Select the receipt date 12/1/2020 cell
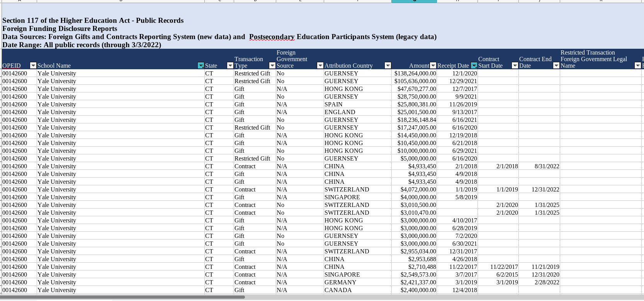644x301 pixels. click(457, 74)
